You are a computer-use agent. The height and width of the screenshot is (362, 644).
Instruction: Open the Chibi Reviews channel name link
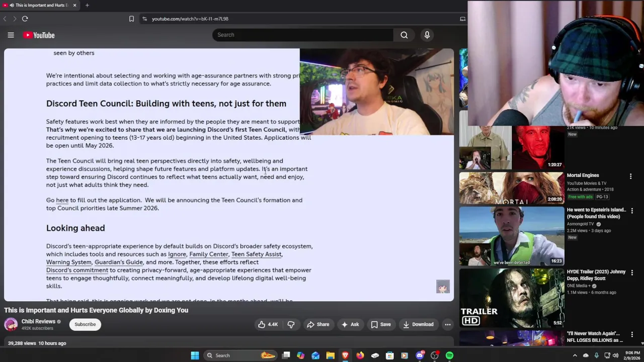click(38, 321)
